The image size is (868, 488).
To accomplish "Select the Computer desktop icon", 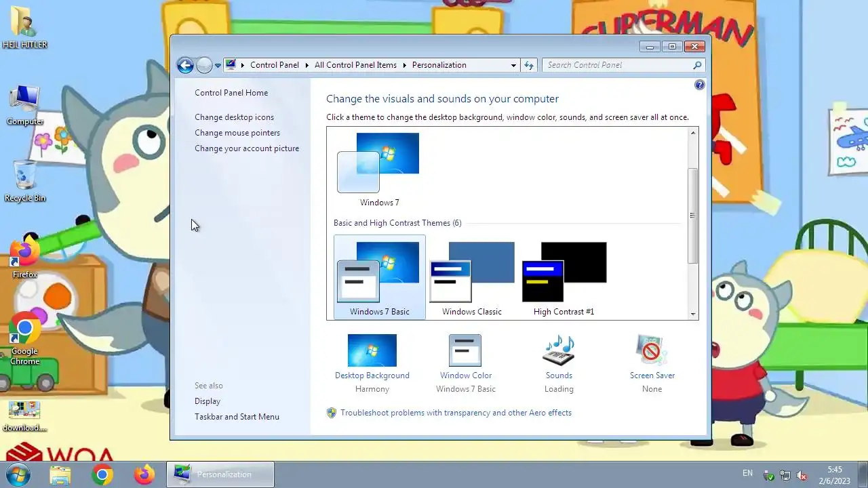I will 25,106.
